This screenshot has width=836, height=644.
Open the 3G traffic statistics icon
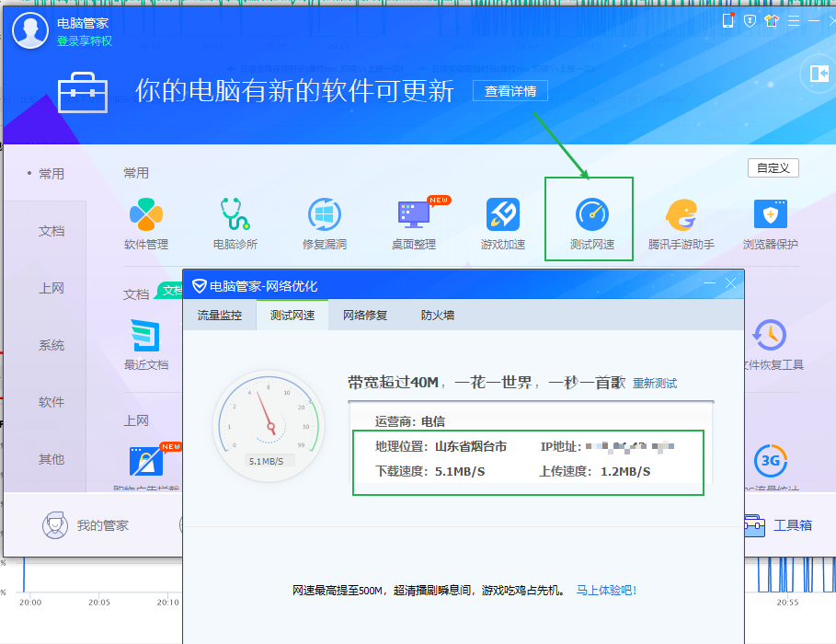tap(771, 460)
